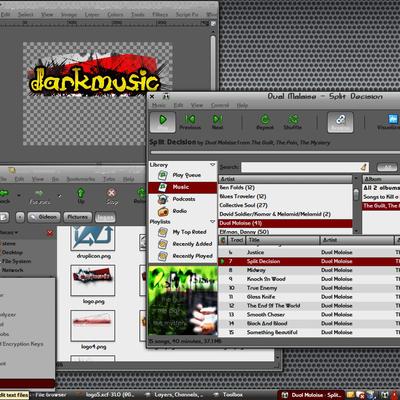This screenshot has width=400, height=400.
Task: Close the file browser sidebar with red X
Action: coord(50,233)
